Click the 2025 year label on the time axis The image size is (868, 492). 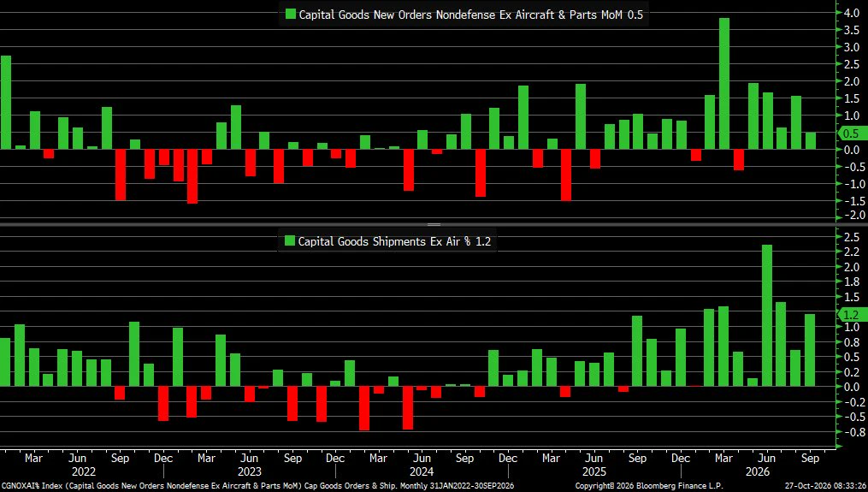coord(594,471)
